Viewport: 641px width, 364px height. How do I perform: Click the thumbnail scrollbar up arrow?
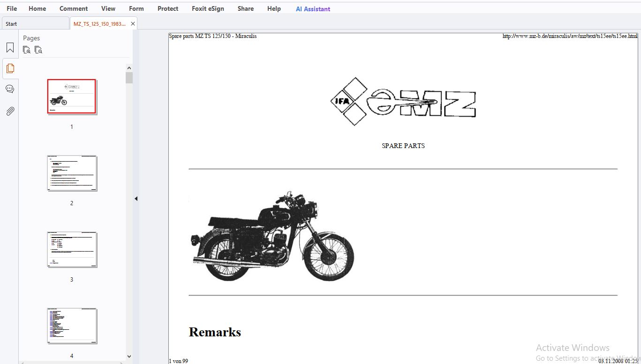pos(129,67)
